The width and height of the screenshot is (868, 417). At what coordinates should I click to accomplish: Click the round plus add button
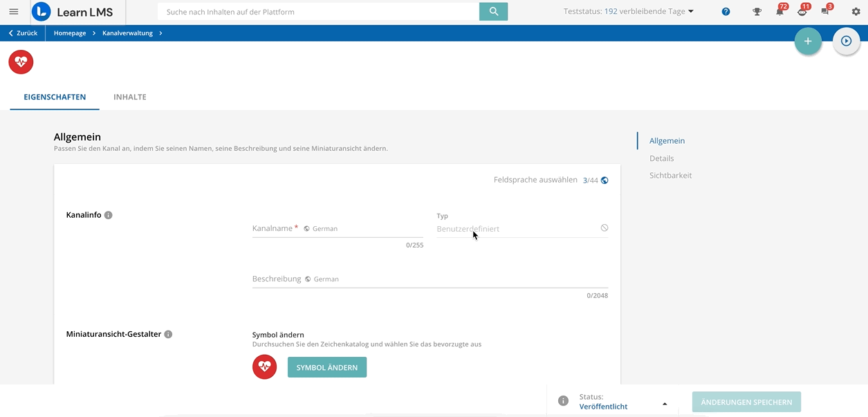point(808,41)
